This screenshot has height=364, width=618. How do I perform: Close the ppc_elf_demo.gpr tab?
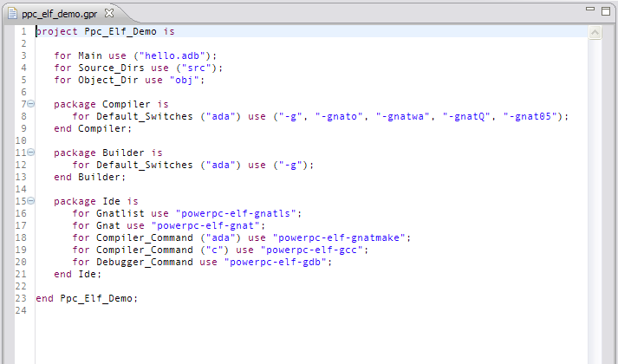109,13
